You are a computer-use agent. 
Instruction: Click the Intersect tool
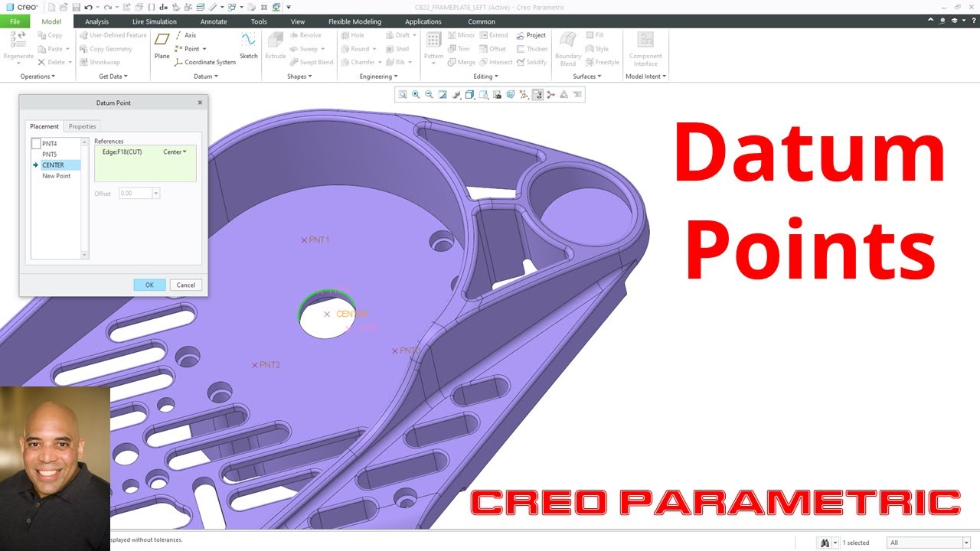[x=495, y=62]
